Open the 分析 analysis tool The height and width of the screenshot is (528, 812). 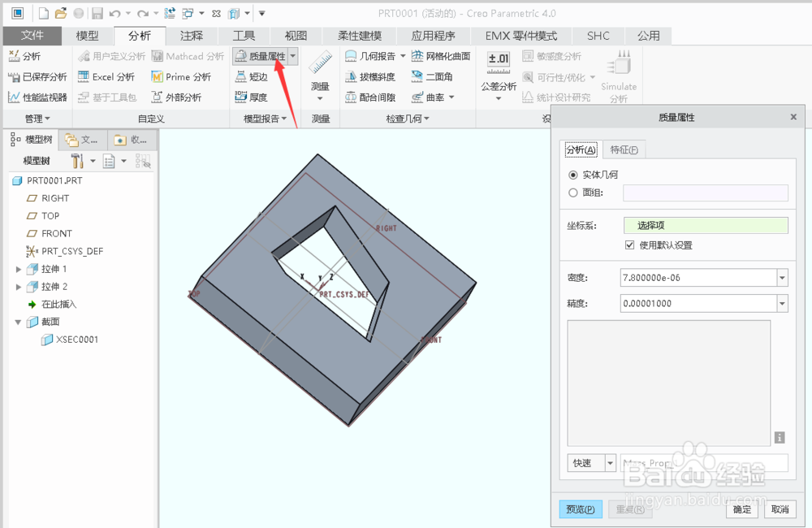pyautogui.click(x=24, y=56)
